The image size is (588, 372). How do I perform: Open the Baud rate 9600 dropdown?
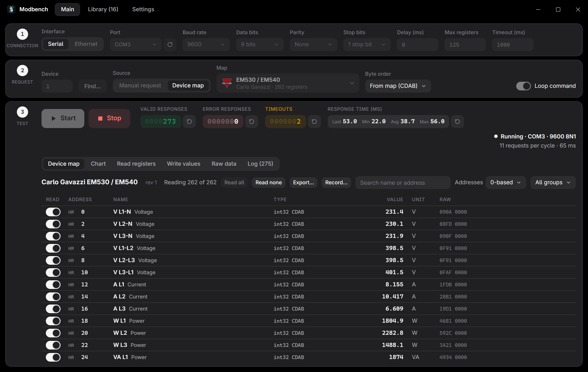[206, 45]
